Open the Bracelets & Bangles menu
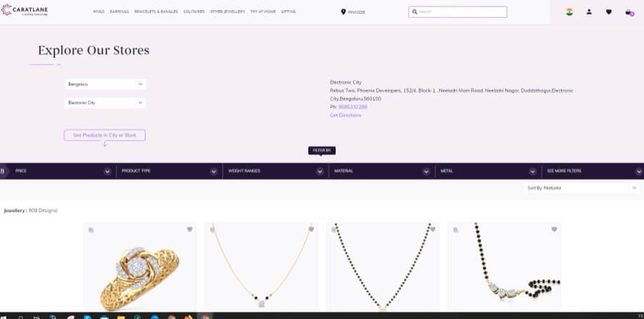Screen dimensions: 644x319 click(x=156, y=11)
